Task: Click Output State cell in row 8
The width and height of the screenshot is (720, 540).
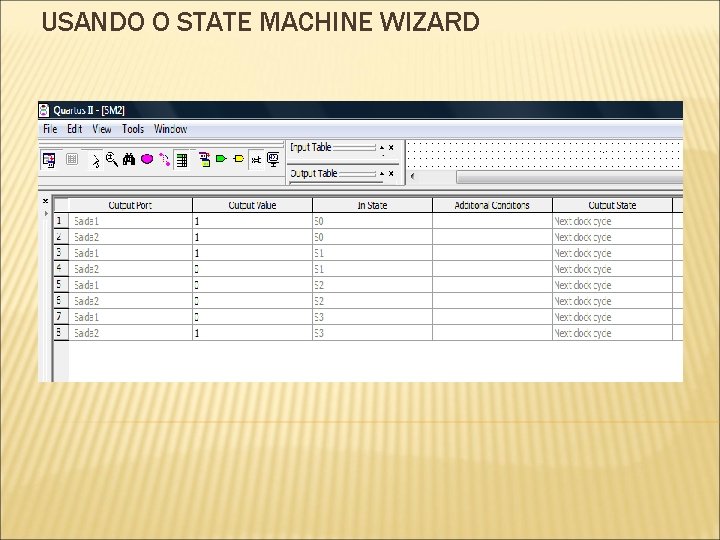Action: [x=613, y=333]
